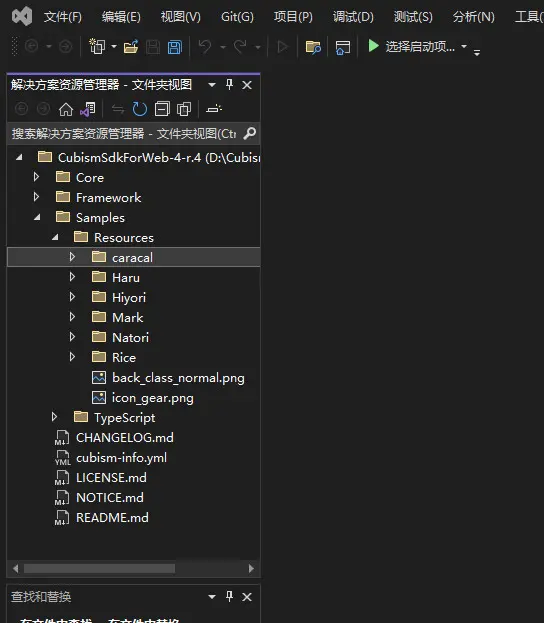Click the find in files icon
The image size is (544, 623).
[x=313, y=47]
